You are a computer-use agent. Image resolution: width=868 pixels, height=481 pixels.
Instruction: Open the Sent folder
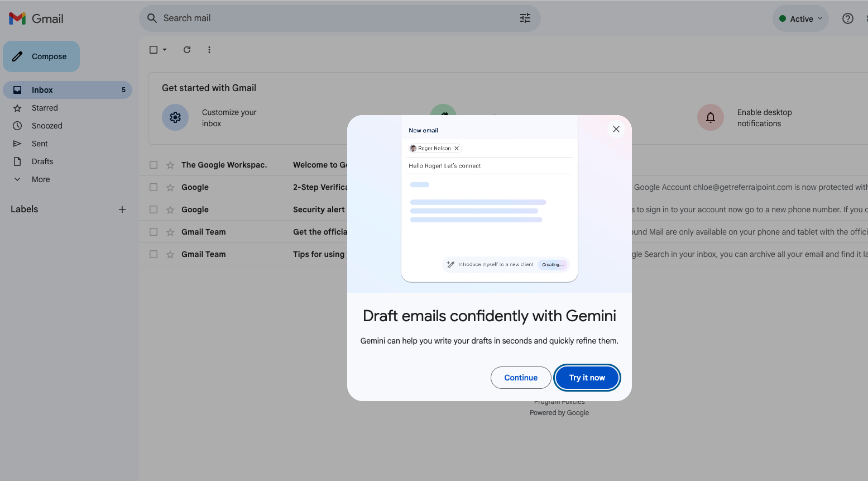tap(40, 144)
